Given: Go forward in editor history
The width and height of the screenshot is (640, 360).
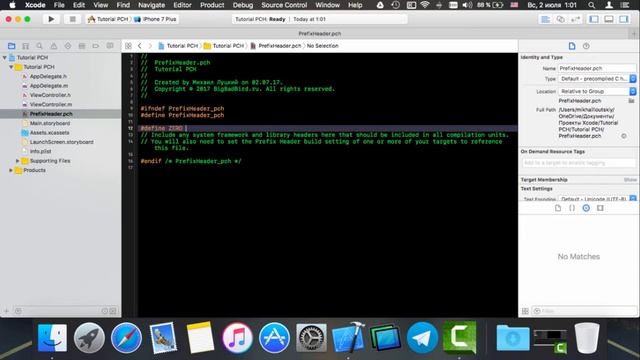Looking at the screenshot, I should [150, 46].
